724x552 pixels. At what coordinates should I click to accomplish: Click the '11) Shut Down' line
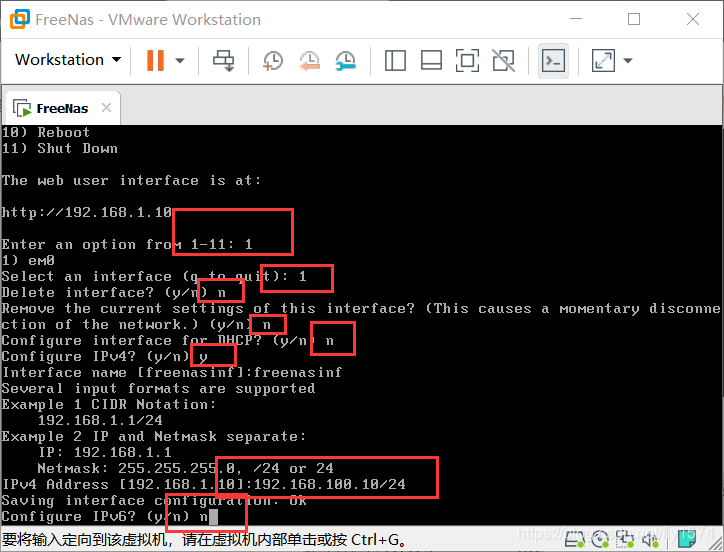pyautogui.click(x=60, y=149)
